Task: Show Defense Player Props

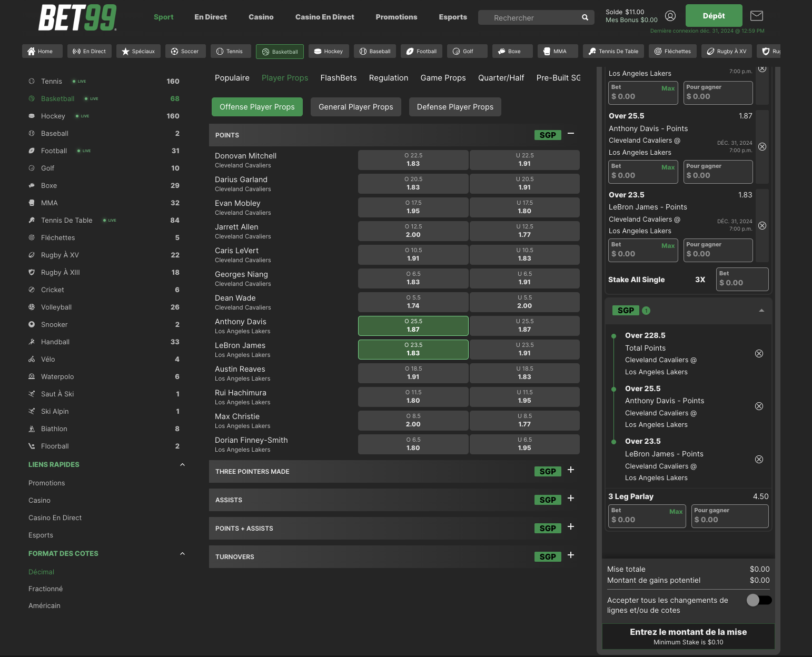Action: pos(455,107)
